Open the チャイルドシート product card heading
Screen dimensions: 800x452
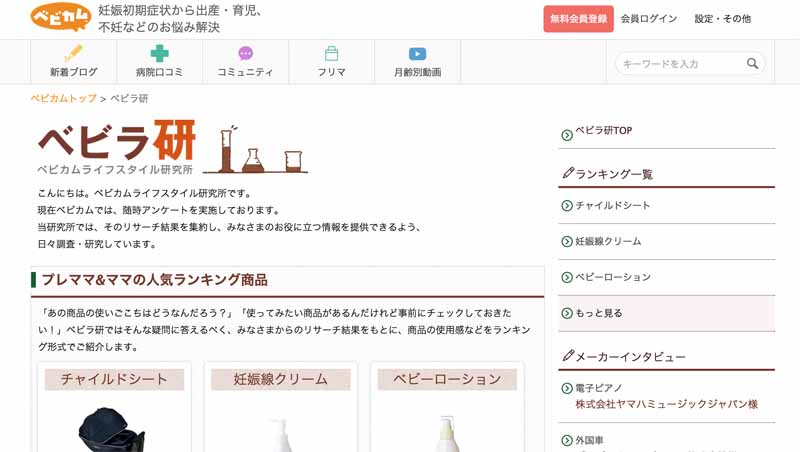[114, 379]
